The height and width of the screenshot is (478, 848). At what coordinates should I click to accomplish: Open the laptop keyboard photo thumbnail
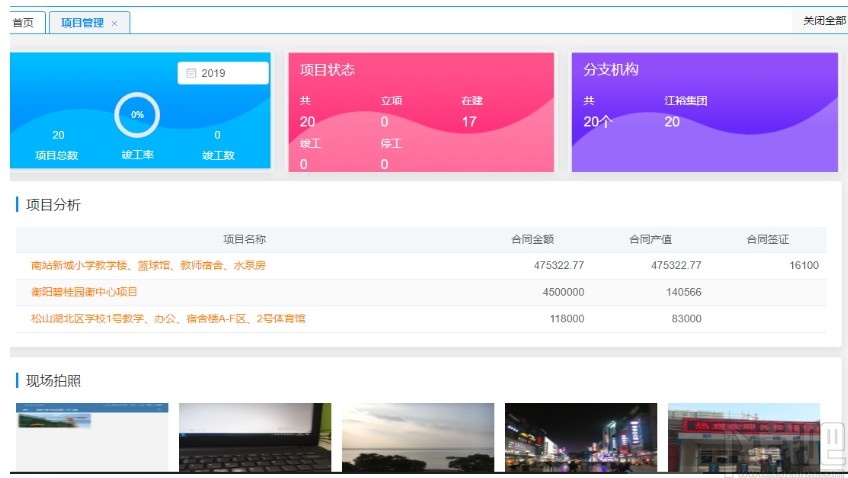(255, 437)
